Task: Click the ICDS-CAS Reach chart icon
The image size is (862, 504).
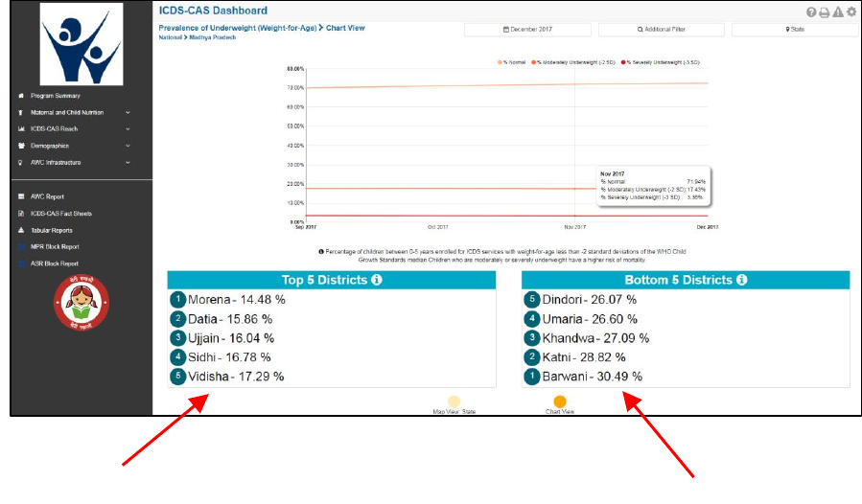Action: tap(21, 129)
